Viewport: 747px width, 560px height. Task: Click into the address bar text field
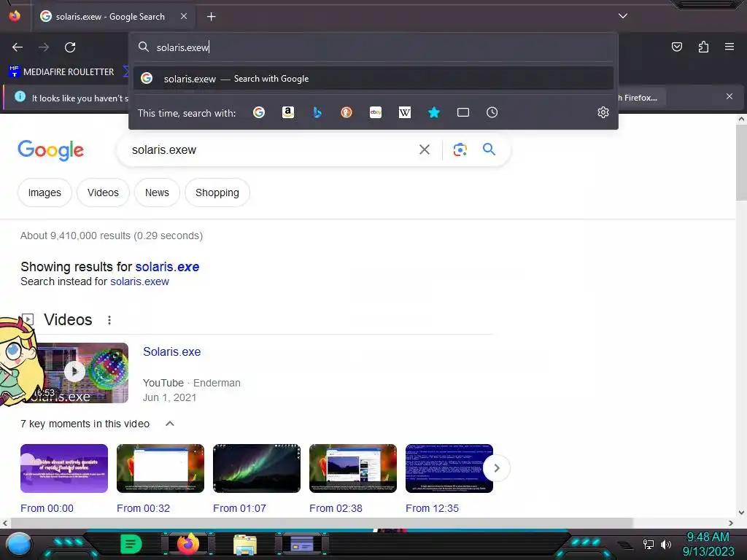[x=373, y=47]
